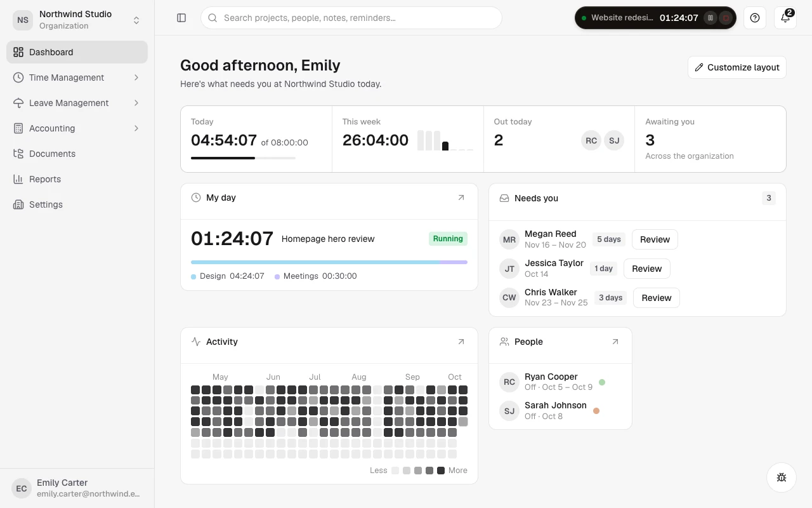Click the Dashboard icon in sidebar
The height and width of the screenshot is (508, 812).
18,52
